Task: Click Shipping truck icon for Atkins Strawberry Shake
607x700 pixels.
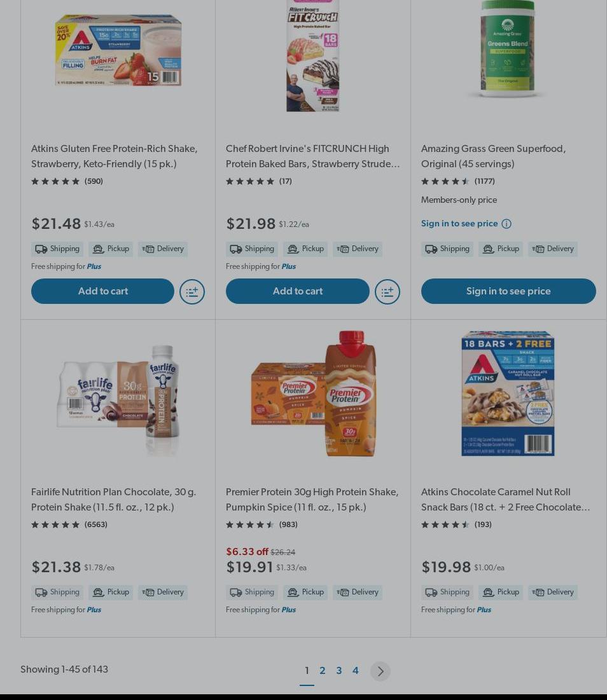Action: pyautogui.click(x=41, y=249)
